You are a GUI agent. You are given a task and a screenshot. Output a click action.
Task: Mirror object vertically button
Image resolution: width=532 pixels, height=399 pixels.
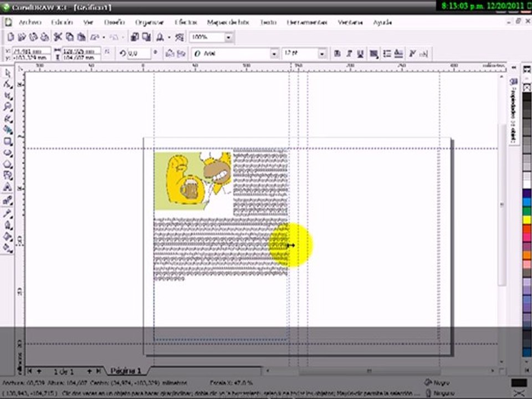[x=181, y=53]
